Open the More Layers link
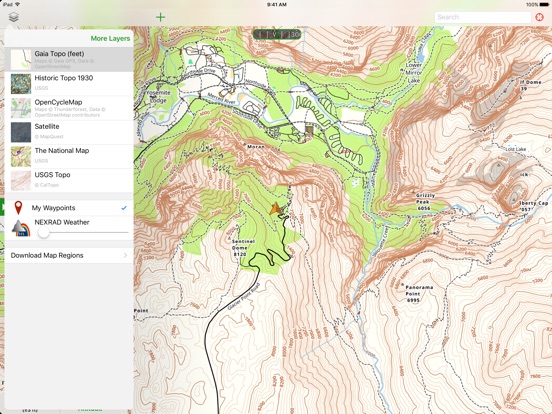 coord(110,38)
